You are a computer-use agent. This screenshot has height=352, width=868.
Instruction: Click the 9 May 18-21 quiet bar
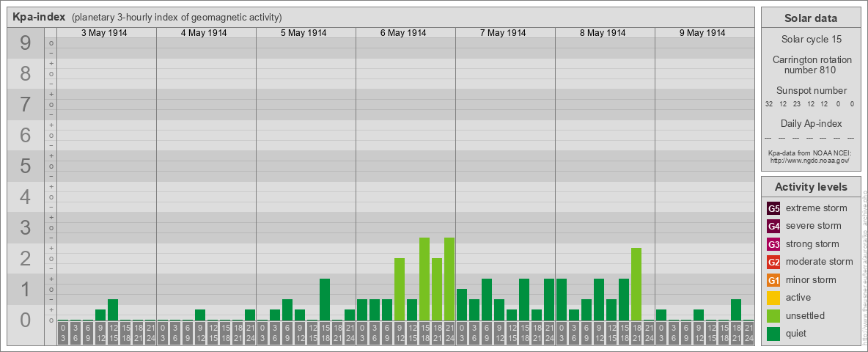(736, 310)
